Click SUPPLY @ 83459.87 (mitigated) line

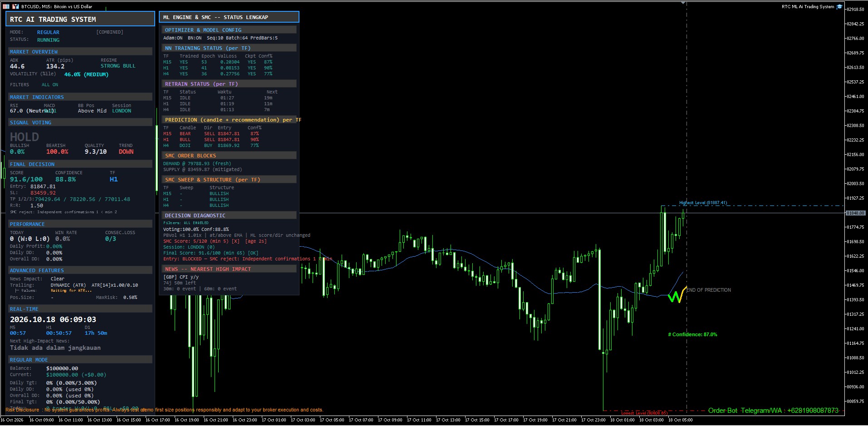[202, 170]
